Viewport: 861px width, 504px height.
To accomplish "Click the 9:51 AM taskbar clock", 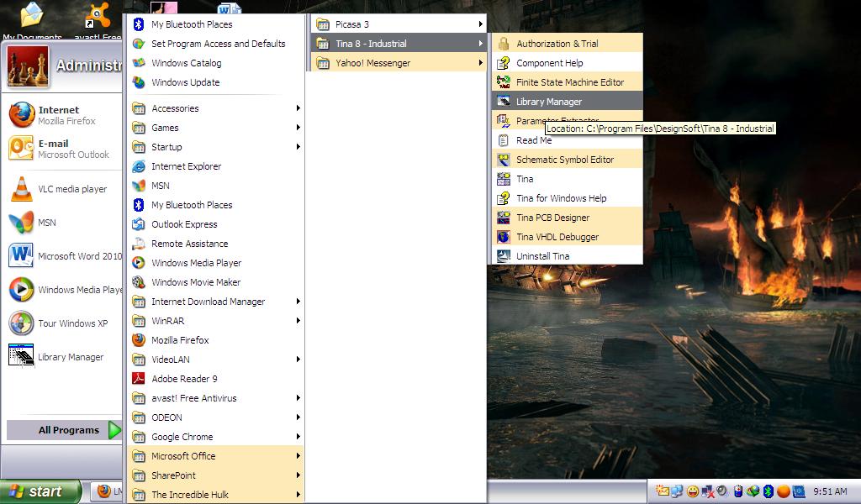I will 830,491.
